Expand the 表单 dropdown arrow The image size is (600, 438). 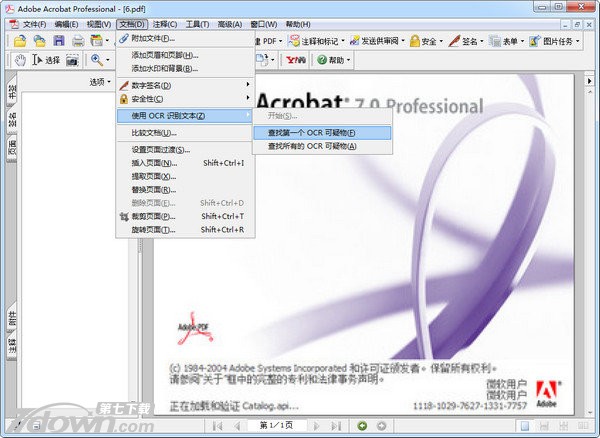522,41
